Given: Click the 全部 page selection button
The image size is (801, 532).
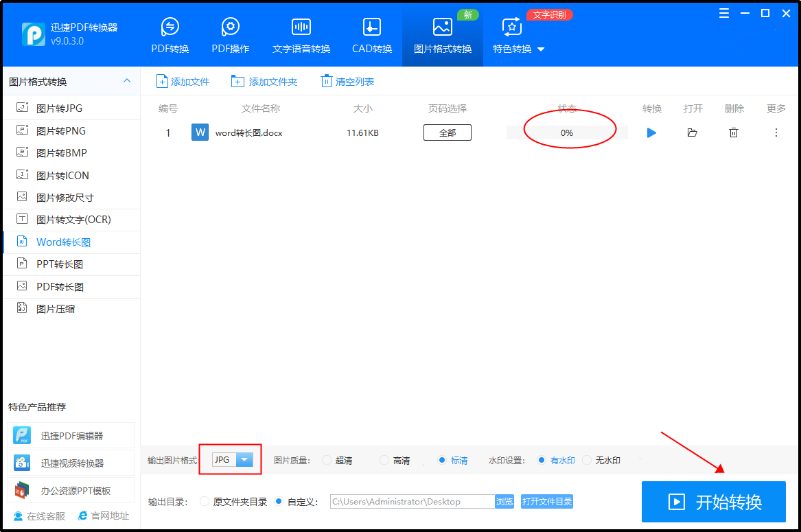Looking at the screenshot, I should click(x=448, y=132).
